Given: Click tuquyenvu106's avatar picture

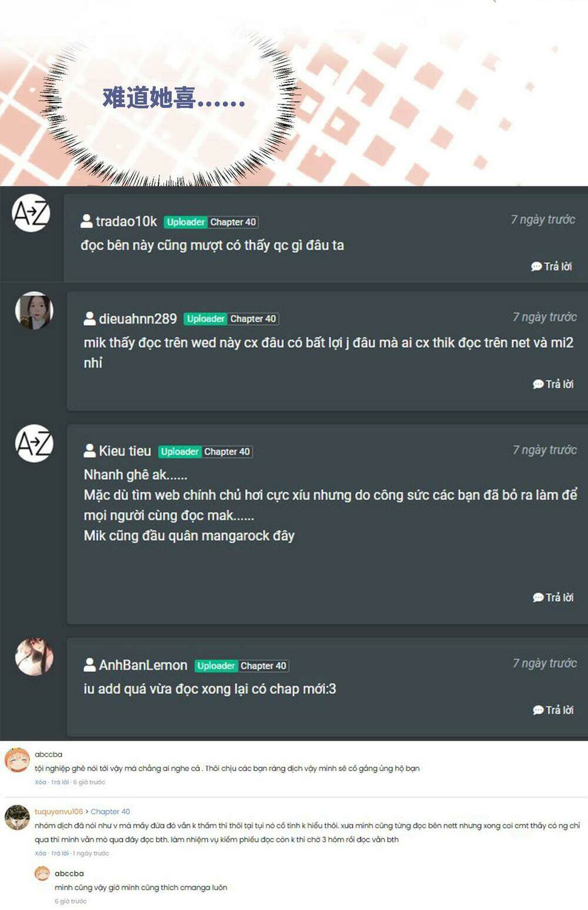Looking at the screenshot, I should 17,817.
